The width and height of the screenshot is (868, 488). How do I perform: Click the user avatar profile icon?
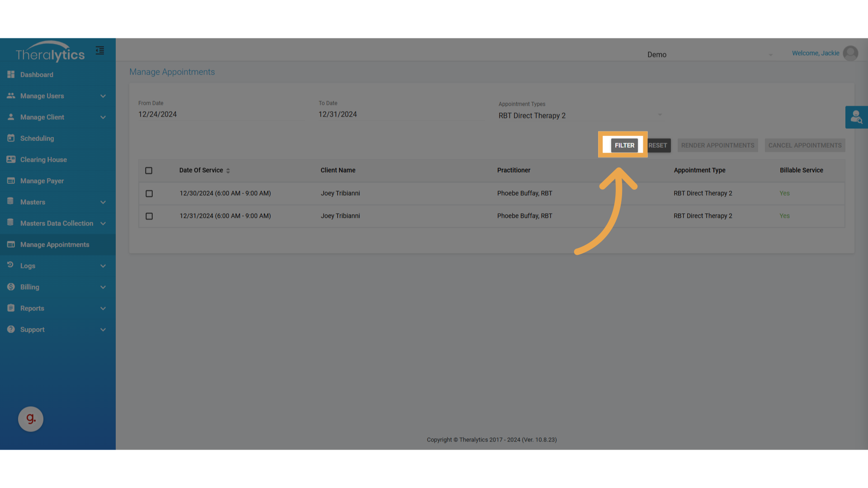pyautogui.click(x=850, y=53)
